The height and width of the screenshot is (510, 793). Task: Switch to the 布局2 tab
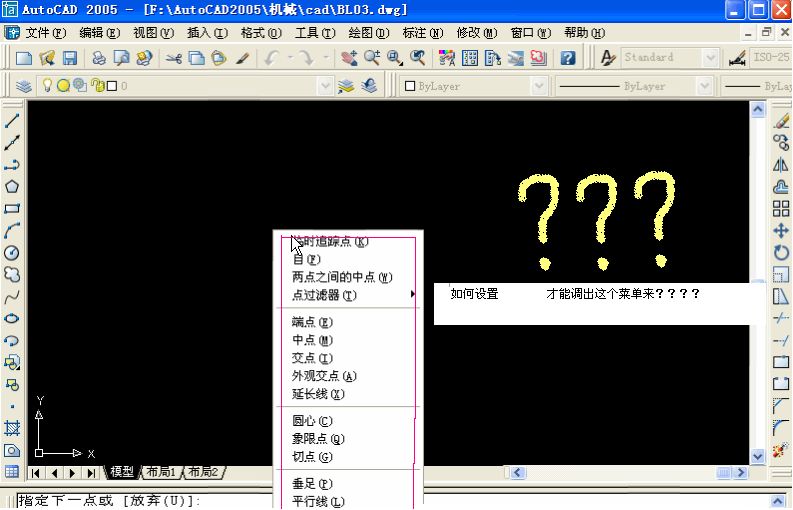(x=203, y=472)
